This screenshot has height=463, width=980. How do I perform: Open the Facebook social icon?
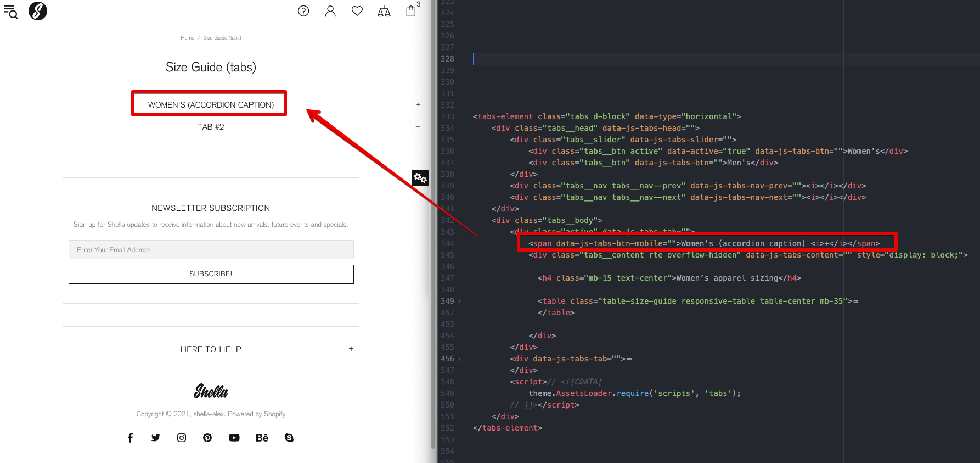(130, 438)
